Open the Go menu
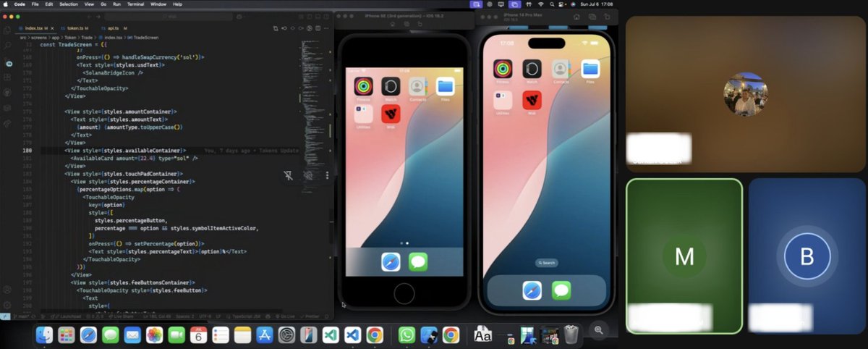Viewport: 868px width, 349px height. tap(103, 4)
